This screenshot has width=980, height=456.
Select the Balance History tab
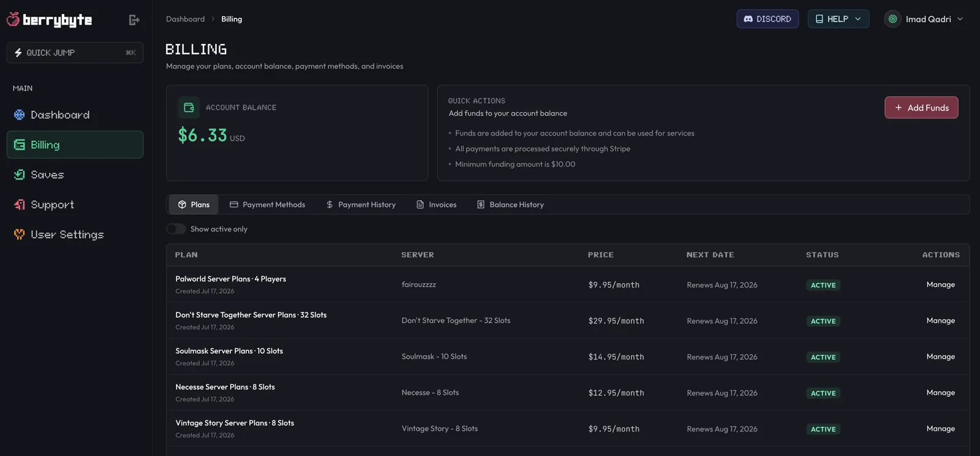pyautogui.click(x=511, y=205)
